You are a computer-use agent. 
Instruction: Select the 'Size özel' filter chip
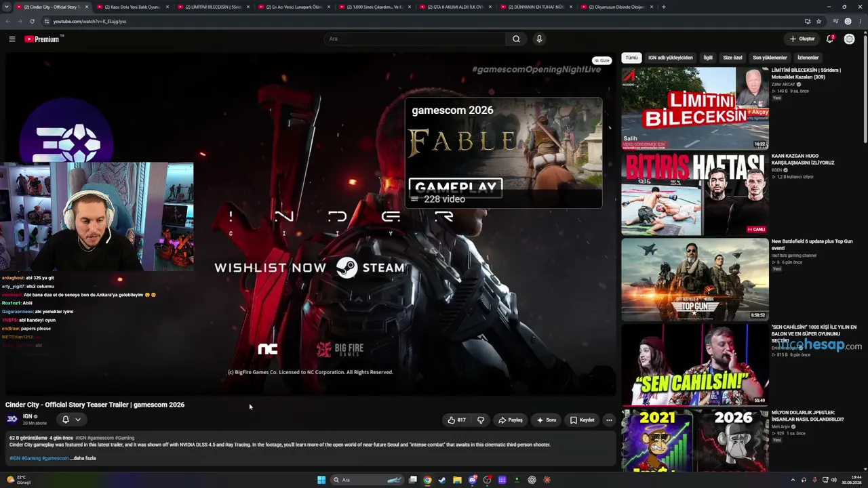click(x=732, y=58)
